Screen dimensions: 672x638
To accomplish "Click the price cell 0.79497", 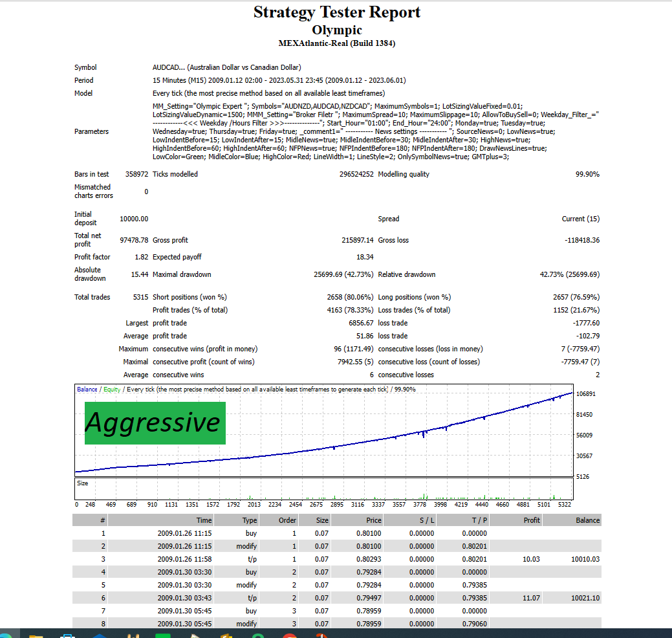I will (x=369, y=598).
